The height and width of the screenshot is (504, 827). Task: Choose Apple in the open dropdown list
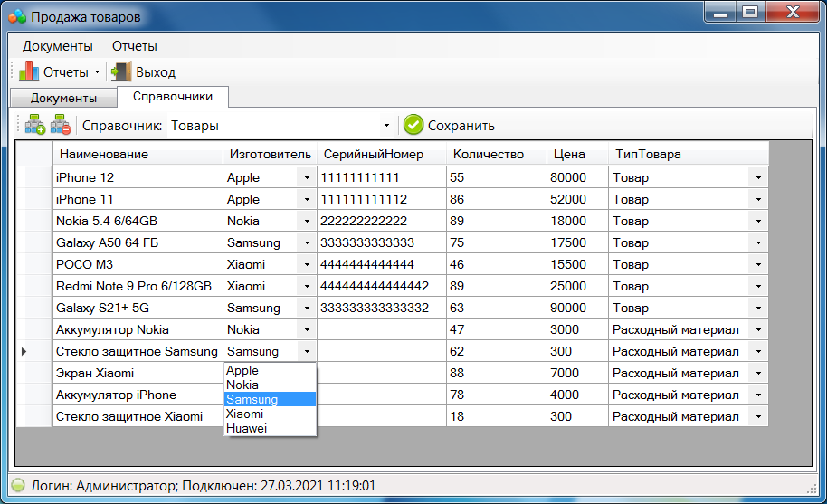270,371
